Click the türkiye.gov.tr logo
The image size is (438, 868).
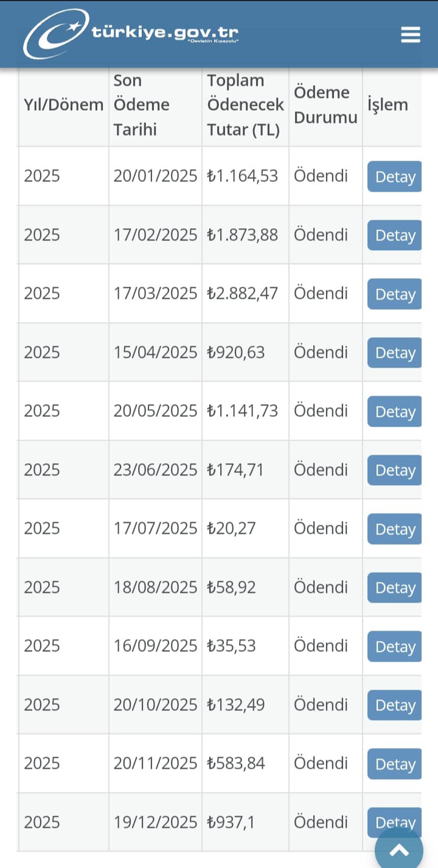(132, 33)
